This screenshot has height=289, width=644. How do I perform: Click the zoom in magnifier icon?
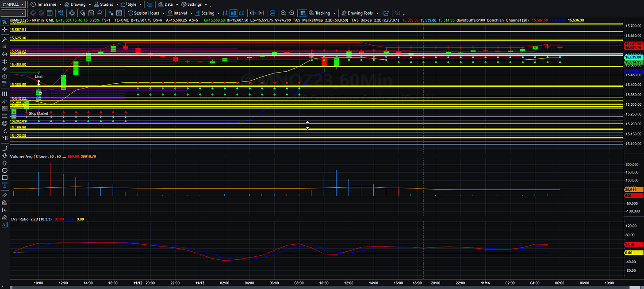click(x=283, y=13)
